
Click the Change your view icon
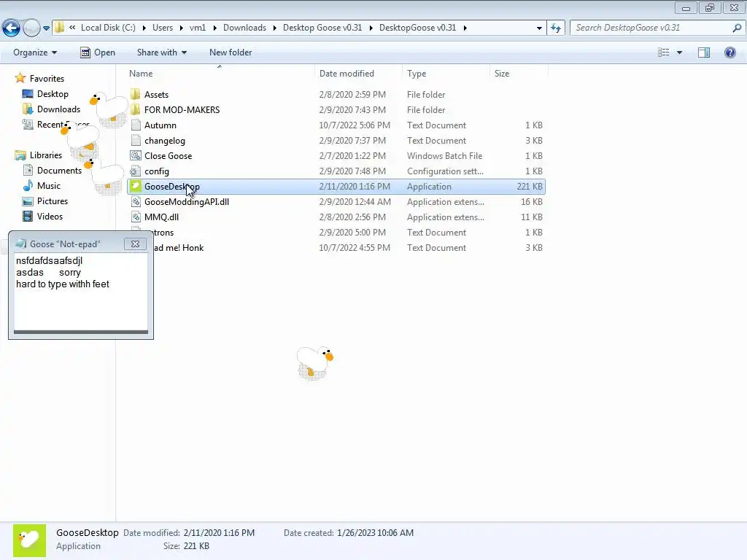click(x=664, y=52)
